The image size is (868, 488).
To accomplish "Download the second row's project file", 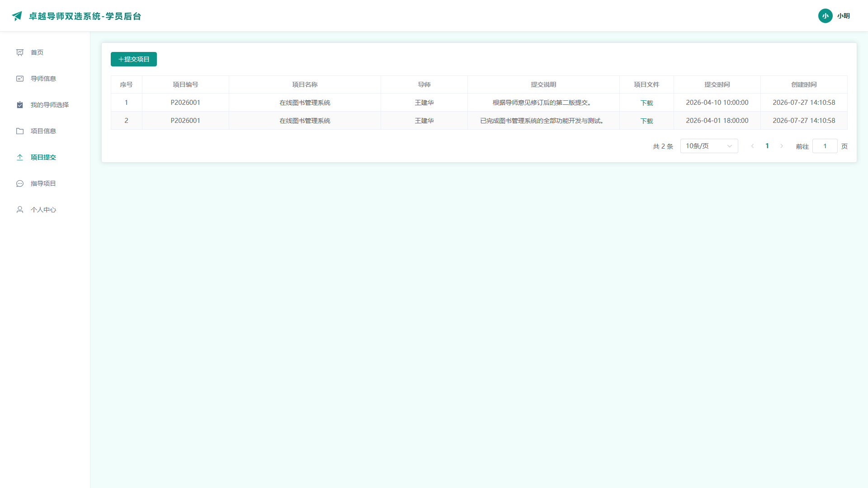I will 646,121.
